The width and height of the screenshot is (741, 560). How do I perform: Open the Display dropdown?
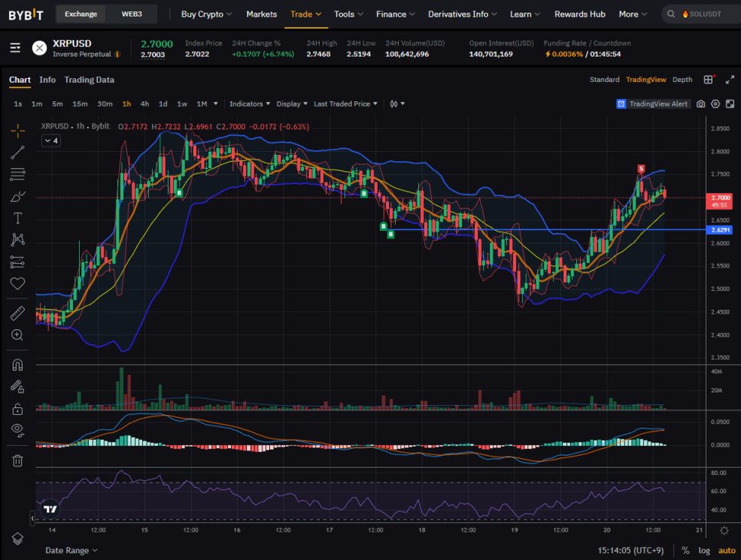tap(291, 104)
